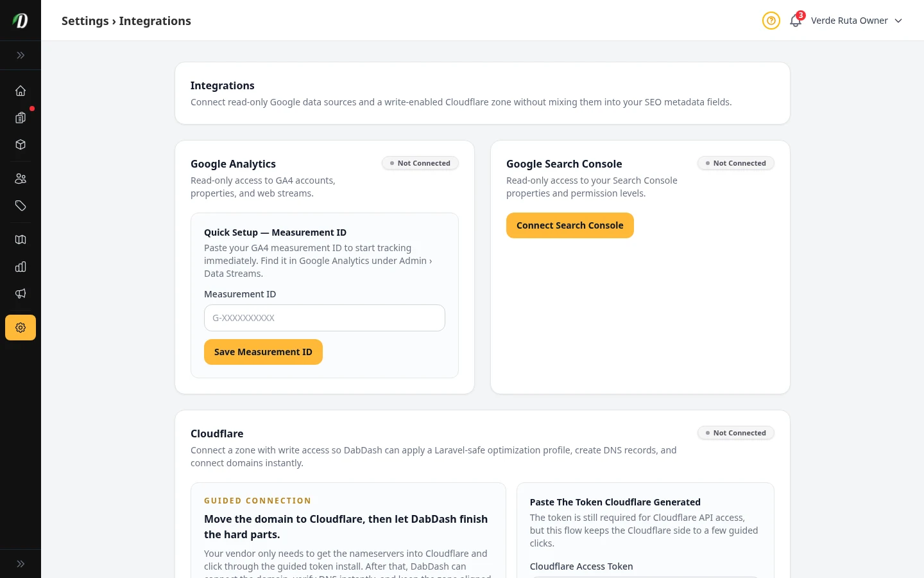Click the help question mark icon
This screenshot has height=578, width=924.
771,21
